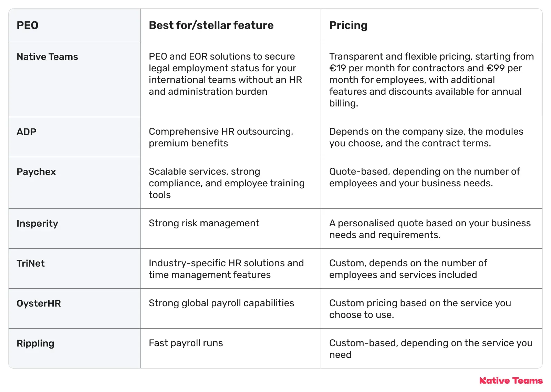Image resolution: width=551 pixels, height=392 pixels.
Task: Select the Insperity row label
Action: point(37,223)
